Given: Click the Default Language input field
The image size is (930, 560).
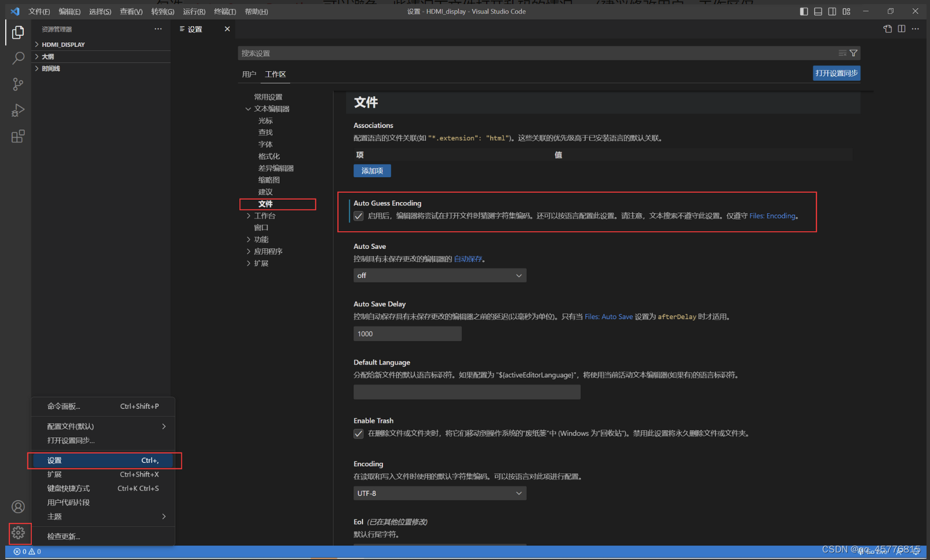Looking at the screenshot, I should click(467, 392).
